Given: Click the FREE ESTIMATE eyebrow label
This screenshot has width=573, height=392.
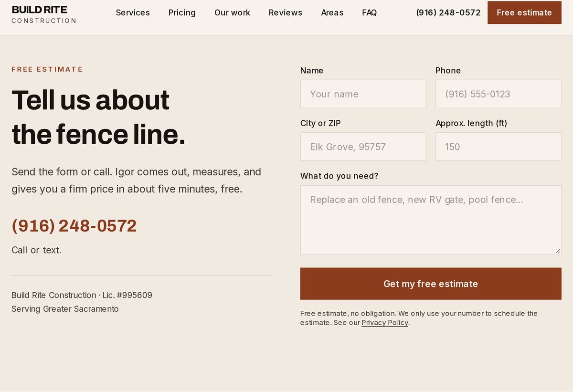Looking at the screenshot, I should click(47, 69).
